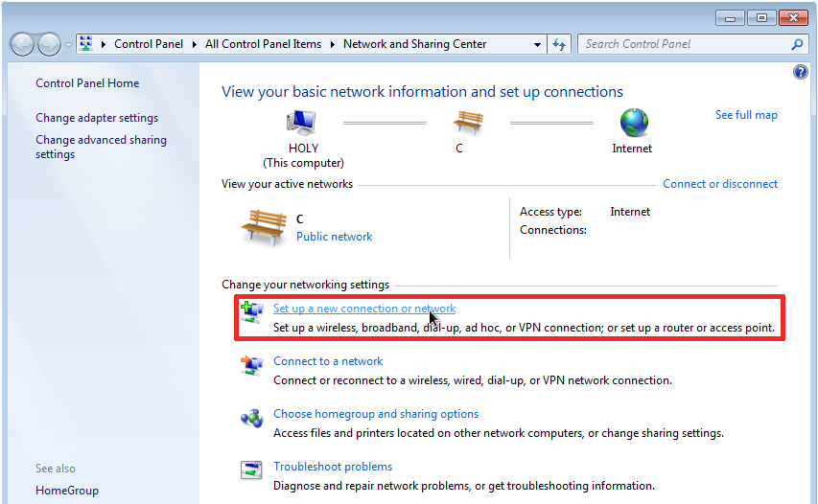
Task: Click the Refresh button in address bar
Action: click(x=559, y=45)
